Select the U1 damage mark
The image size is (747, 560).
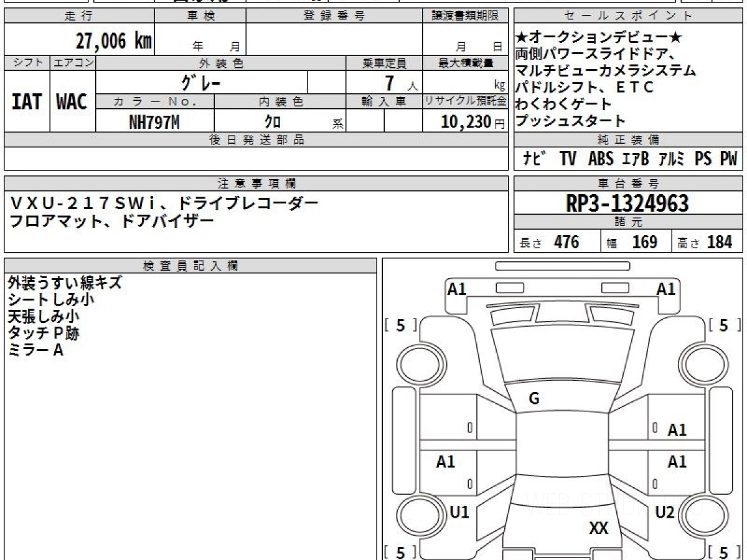coord(459,512)
